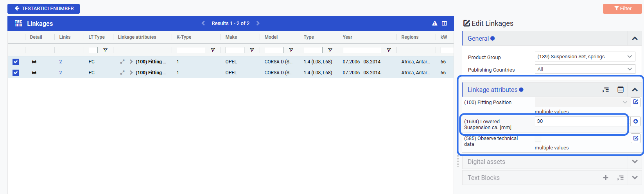644x194 pixels.
Task: Add a Text Block with plus icon
Action: [x=606, y=178]
